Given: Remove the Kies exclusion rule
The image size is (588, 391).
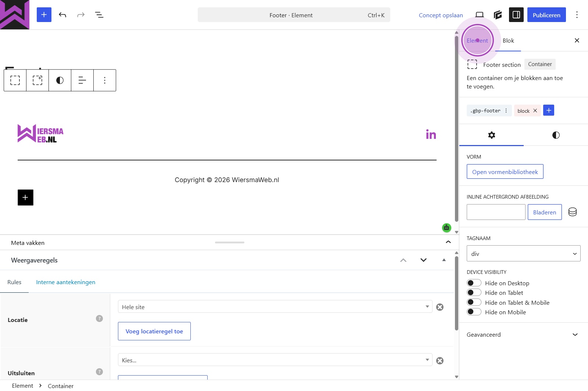Looking at the screenshot, I should [x=440, y=361].
